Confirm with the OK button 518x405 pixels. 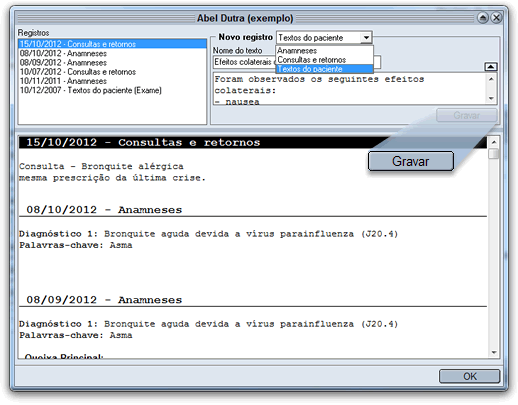pyautogui.click(x=469, y=376)
